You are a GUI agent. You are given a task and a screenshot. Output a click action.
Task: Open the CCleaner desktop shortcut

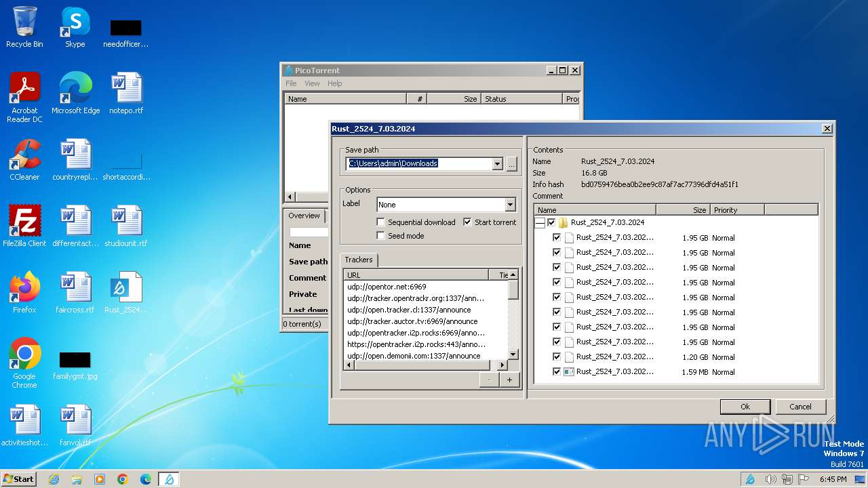(24, 160)
